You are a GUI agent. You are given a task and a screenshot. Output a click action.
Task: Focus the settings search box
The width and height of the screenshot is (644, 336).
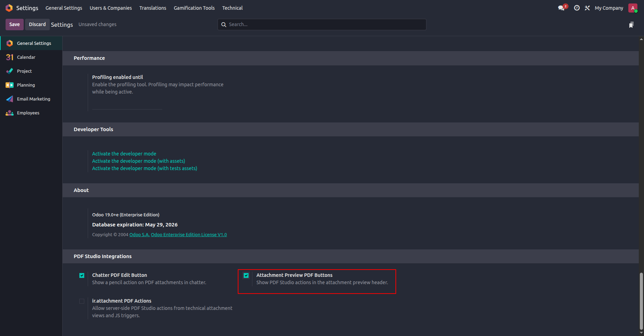tap(322, 24)
